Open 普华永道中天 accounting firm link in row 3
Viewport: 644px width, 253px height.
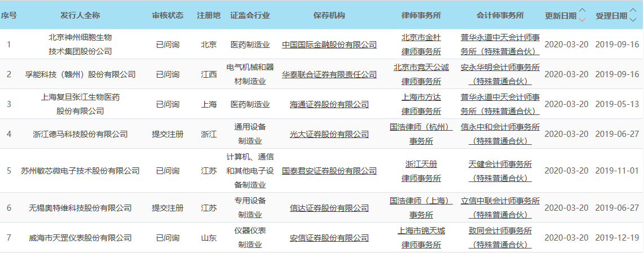tap(500, 104)
